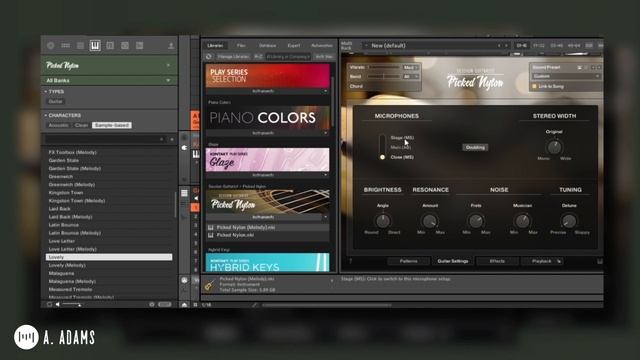Click the Tuning Detune knob
This screenshot has height=360, width=640.
569,221
